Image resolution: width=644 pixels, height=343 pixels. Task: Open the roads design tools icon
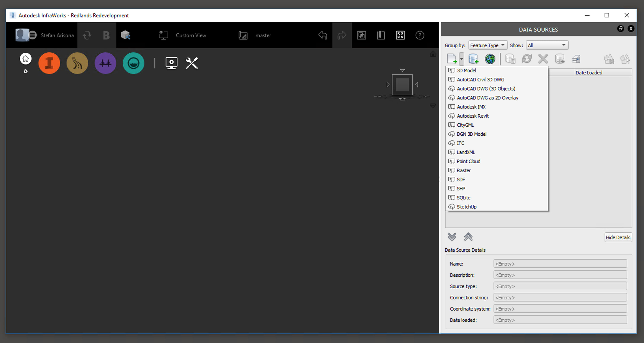[x=77, y=63]
